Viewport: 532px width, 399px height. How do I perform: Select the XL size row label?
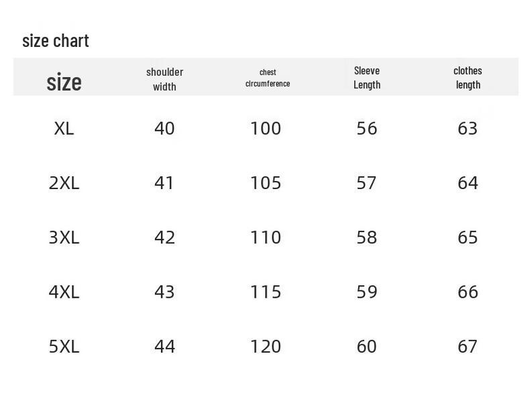pyautogui.click(x=64, y=128)
